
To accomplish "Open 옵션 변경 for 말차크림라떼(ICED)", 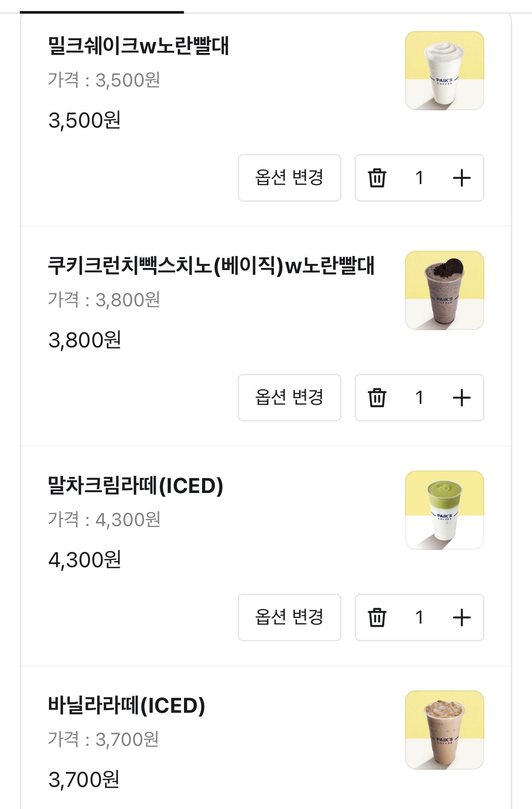I will click(289, 617).
